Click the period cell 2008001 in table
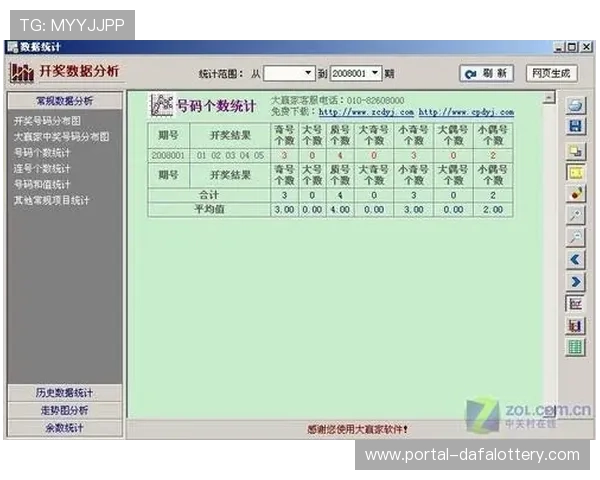 click(x=168, y=155)
